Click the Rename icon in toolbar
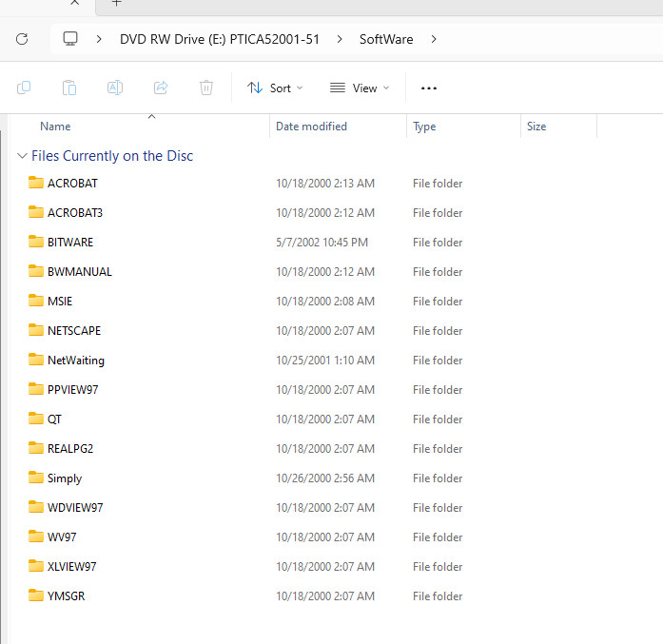Viewport: 663px width, 644px height. (115, 88)
